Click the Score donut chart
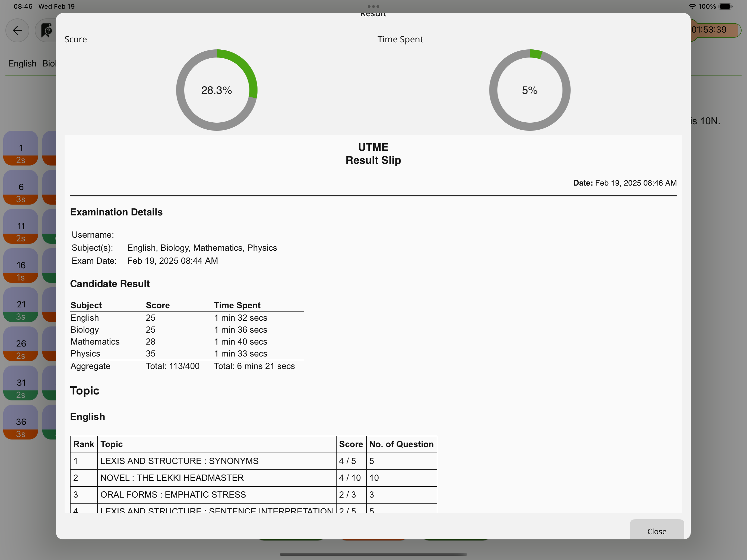Viewport: 747px width, 560px height. pyautogui.click(x=216, y=90)
